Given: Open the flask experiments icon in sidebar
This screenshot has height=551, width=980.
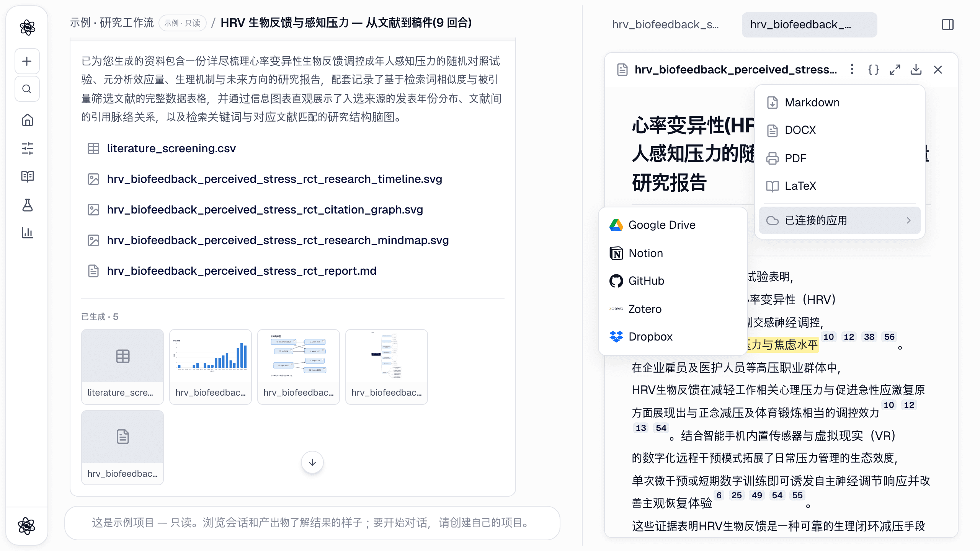Looking at the screenshot, I should pos(27,205).
